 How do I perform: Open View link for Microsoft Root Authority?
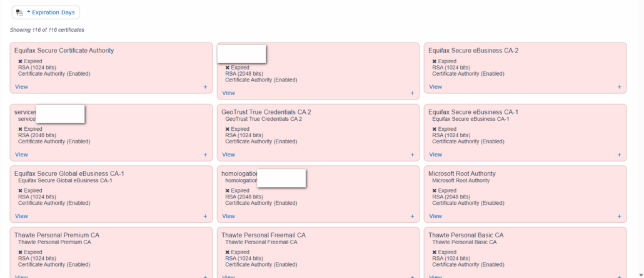point(435,216)
